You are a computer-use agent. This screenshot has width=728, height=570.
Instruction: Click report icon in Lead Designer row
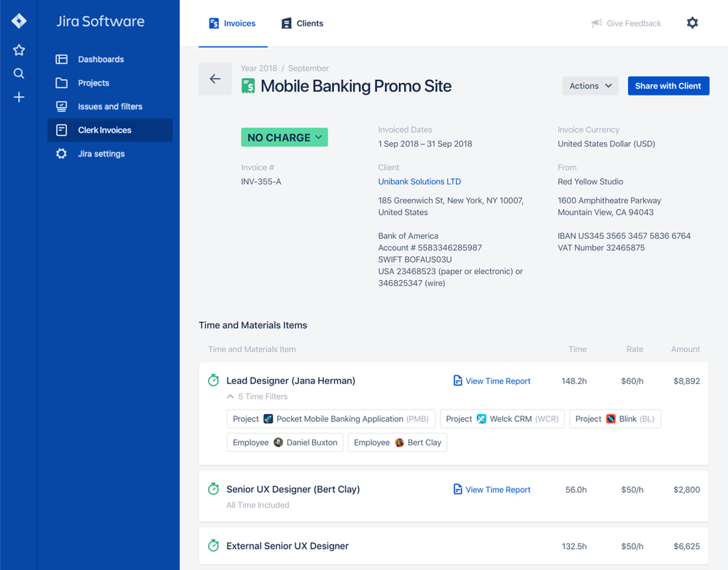pos(457,380)
